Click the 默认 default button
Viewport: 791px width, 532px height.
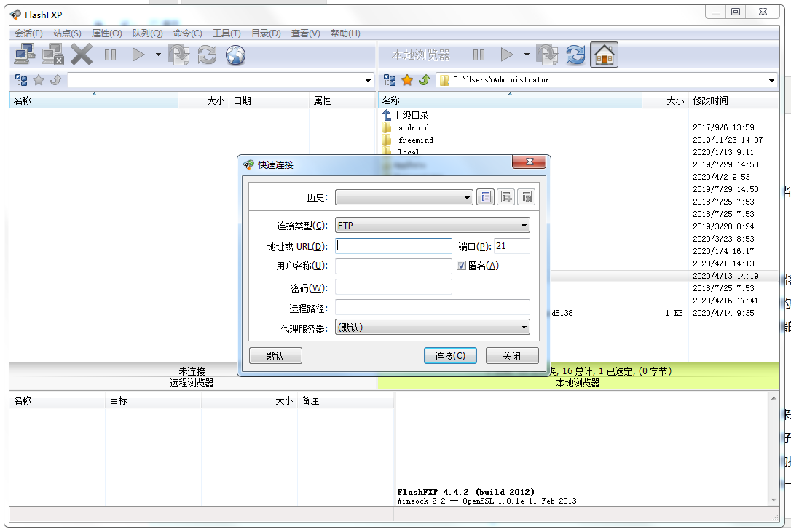click(275, 355)
